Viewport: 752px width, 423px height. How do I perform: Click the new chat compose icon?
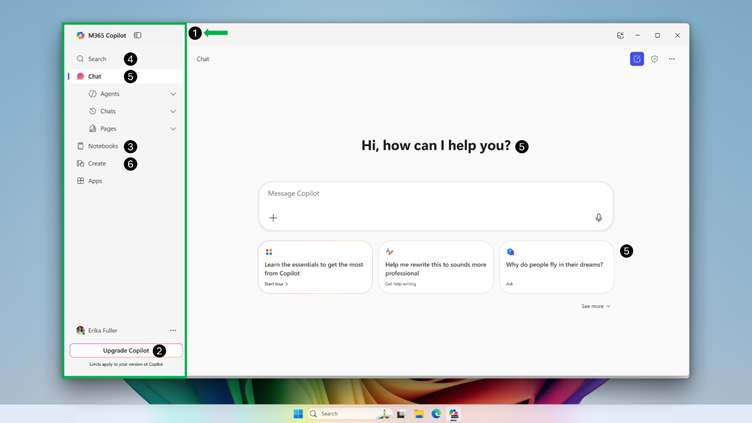pyautogui.click(x=637, y=59)
